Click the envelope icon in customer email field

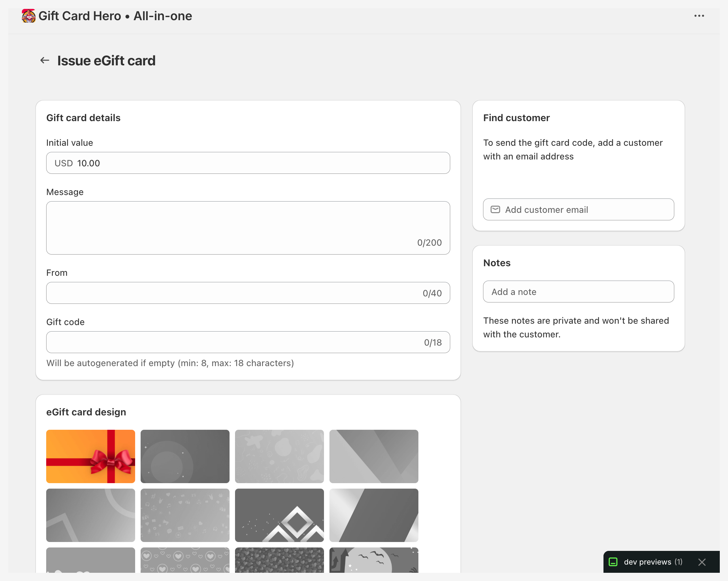pos(495,209)
